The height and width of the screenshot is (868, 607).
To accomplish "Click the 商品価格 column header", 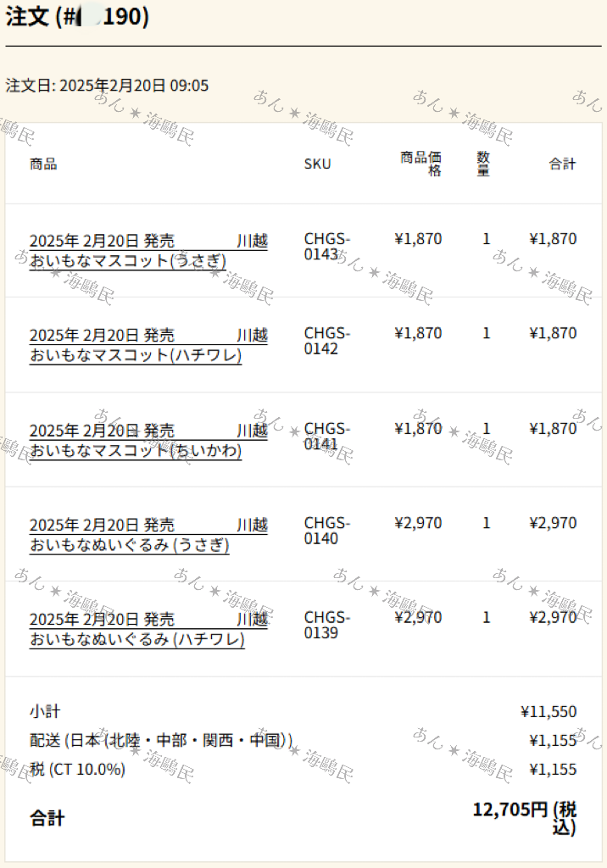I will [420, 164].
